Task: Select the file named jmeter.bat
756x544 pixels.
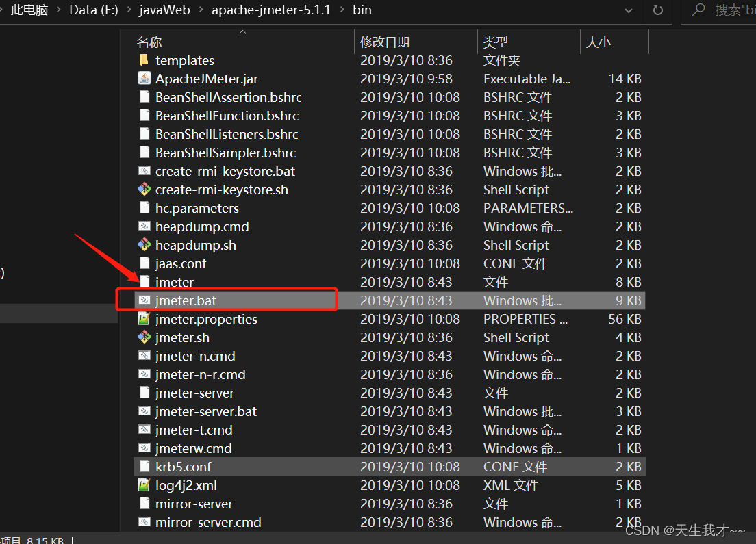Action: tap(186, 300)
